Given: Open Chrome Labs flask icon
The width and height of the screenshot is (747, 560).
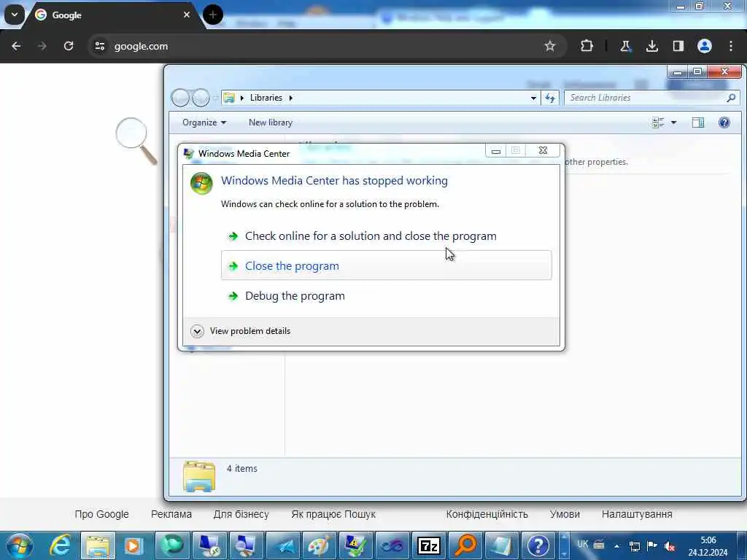Looking at the screenshot, I should tap(625, 46).
